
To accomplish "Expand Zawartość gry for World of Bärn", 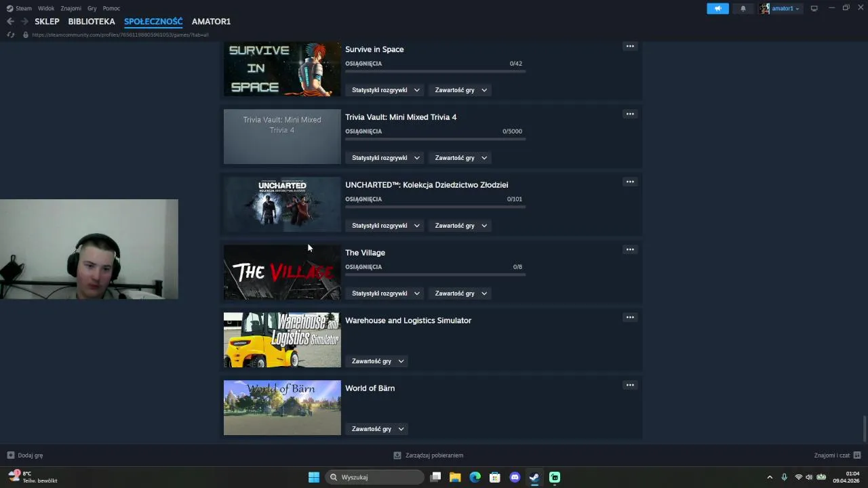I will 377,429.
